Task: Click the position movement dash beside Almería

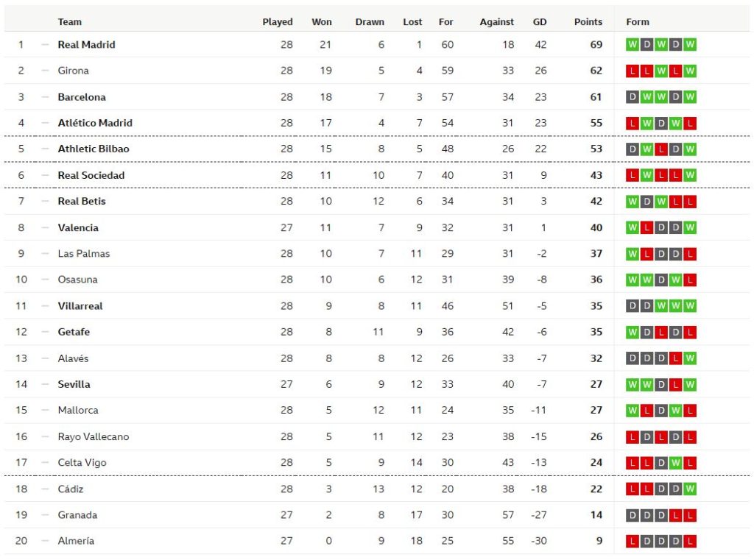Action: pos(45,541)
